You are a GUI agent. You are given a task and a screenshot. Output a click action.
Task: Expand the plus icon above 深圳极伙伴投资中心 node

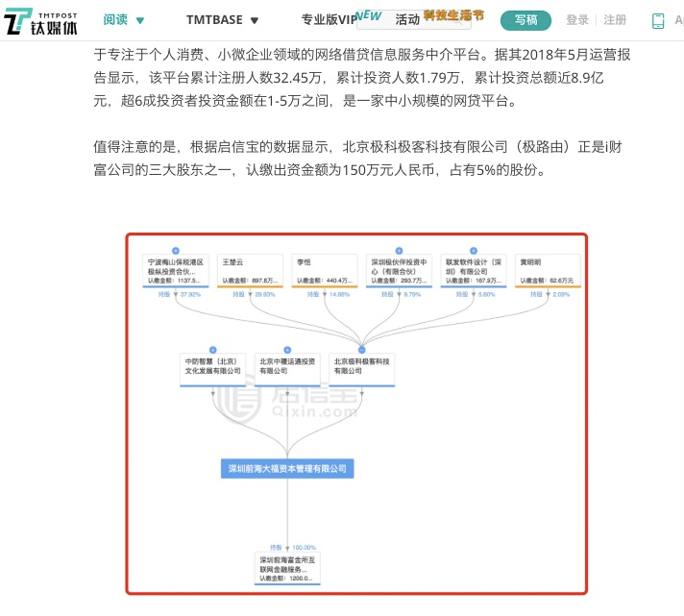pos(399,251)
